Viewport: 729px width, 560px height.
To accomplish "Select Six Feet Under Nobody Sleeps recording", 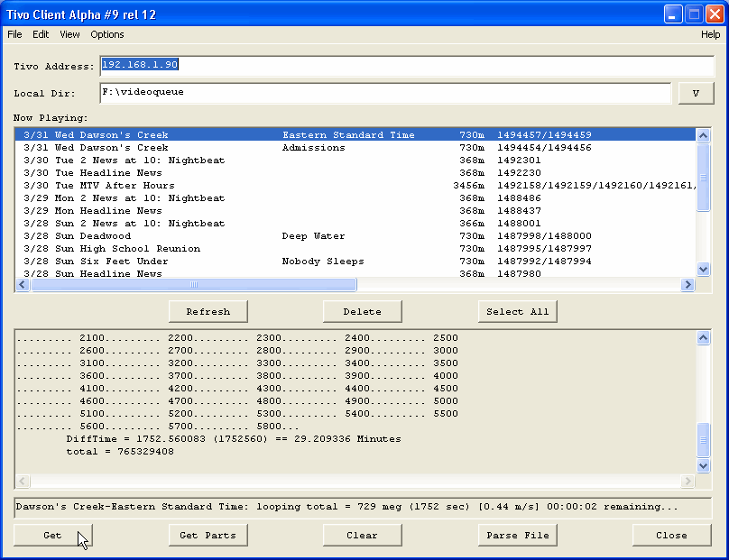I will pos(355,261).
